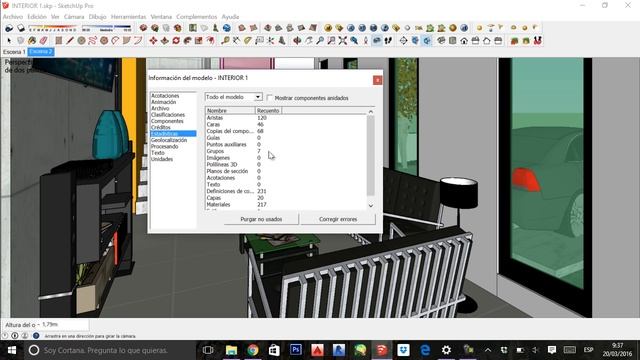Select the Follow Me tool

187,40
